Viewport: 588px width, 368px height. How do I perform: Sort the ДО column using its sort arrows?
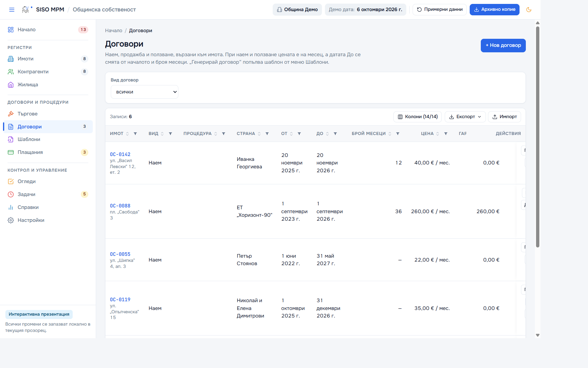[327, 134]
